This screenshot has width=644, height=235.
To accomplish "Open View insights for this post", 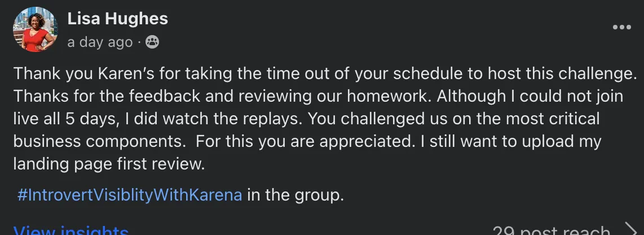I will [x=71, y=230].
